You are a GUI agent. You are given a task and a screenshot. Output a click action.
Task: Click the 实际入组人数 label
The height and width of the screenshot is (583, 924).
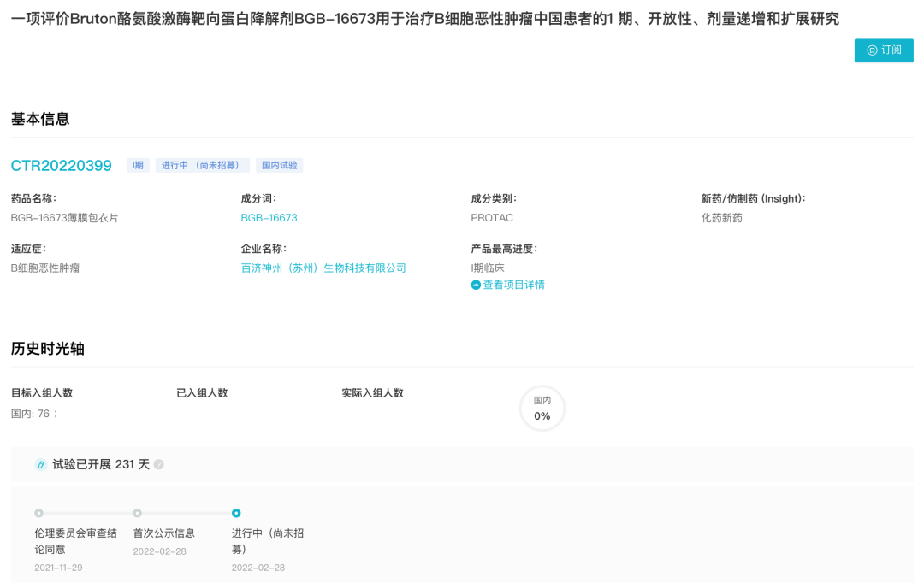pyautogui.click(x=372, y=393)
